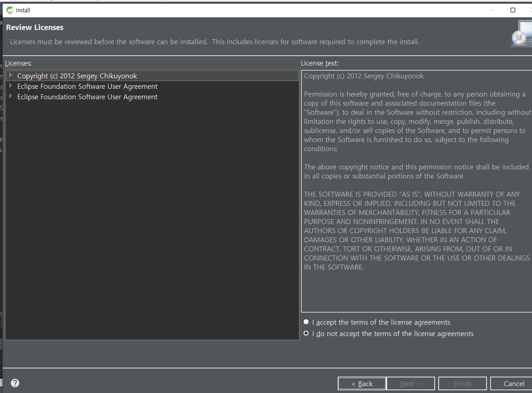Screen dimensions: 532x393
Task: Select I accept the terms radio button
Action: click(x=306, y=322)
